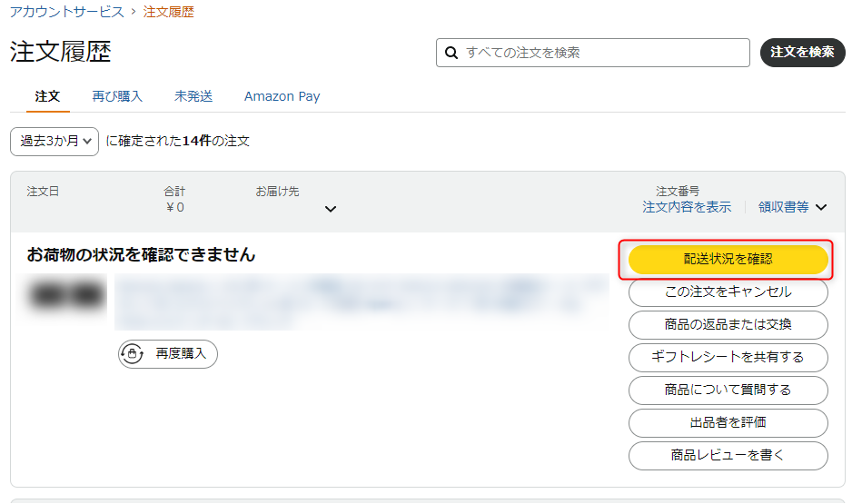Click この注文をキャンセル button
This screenshot has width=852, height=504.
[728, 292]
